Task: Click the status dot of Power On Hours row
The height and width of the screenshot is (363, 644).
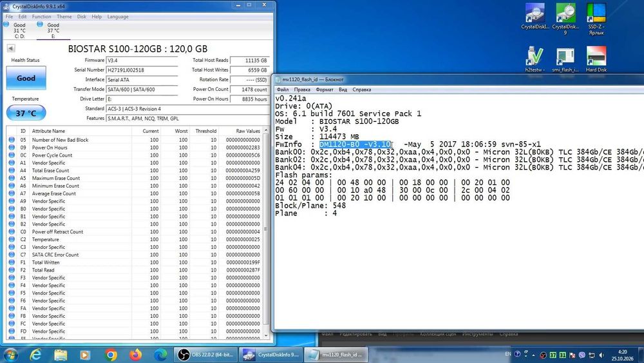Action: (12, 148)
